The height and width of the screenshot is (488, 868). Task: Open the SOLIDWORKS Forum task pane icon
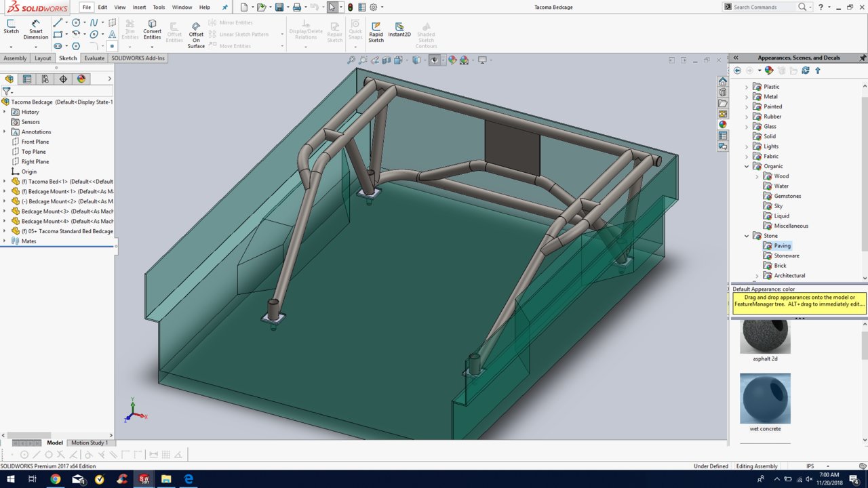(x=722, y=146)
